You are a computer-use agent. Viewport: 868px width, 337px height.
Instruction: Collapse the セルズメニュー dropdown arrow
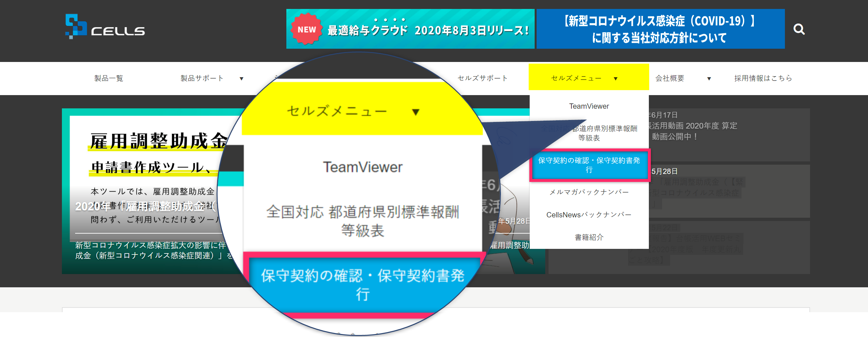coord(615,79)
